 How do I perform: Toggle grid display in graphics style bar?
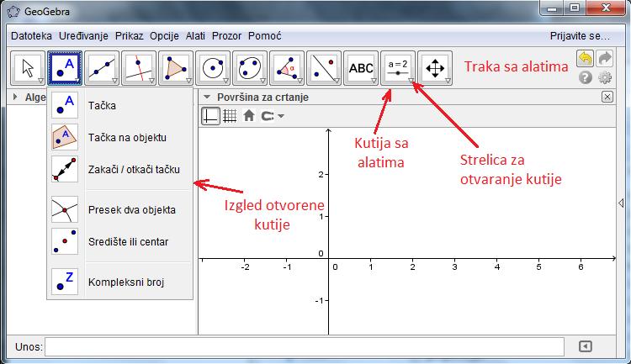[x=230, y=116]
